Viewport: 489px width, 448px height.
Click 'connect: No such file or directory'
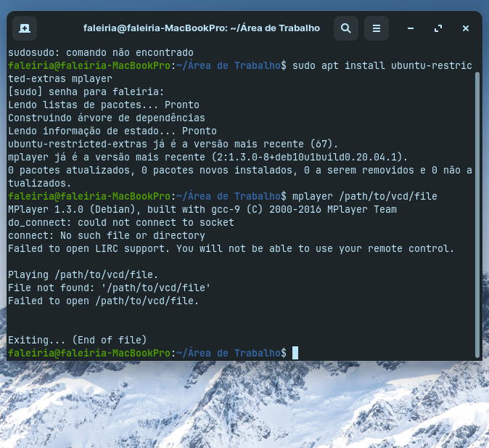pyautogui.click(x=107, y=236)
